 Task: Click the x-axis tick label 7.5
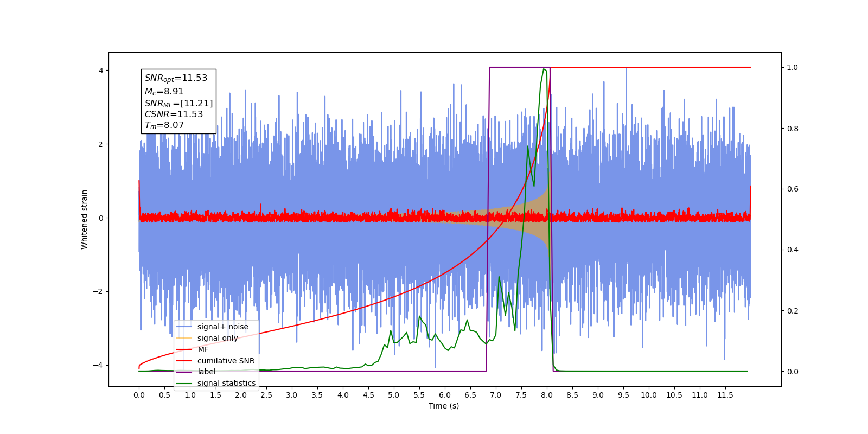pyautogui.click(x=521, y=395)
